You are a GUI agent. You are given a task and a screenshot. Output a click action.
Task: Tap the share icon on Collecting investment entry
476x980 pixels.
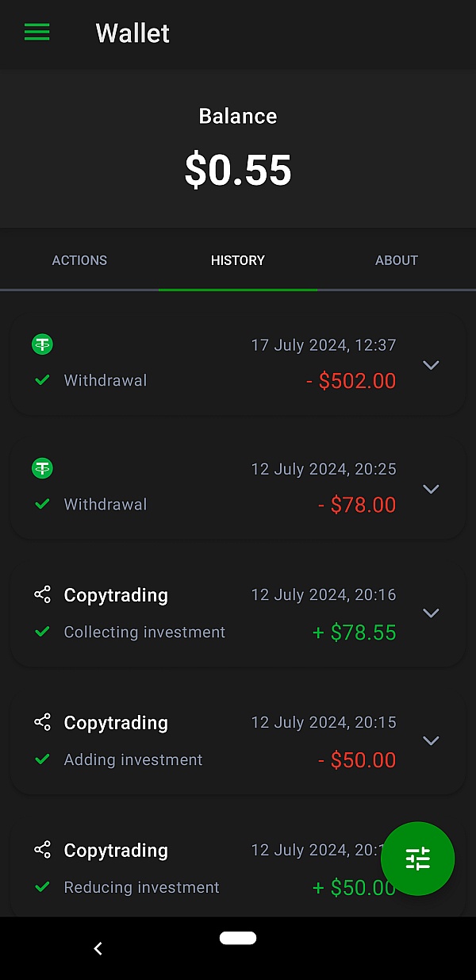(42, 594)
